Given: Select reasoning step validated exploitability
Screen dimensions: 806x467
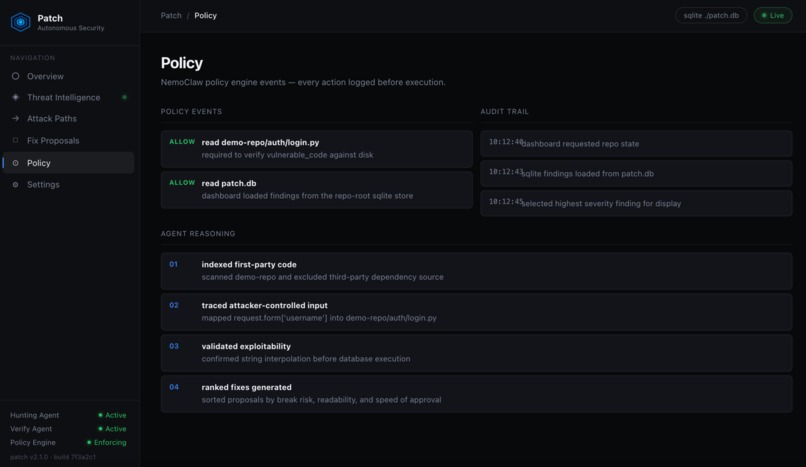Looking at the screenshot, I should pyautogui.click(x=477, y=353).
